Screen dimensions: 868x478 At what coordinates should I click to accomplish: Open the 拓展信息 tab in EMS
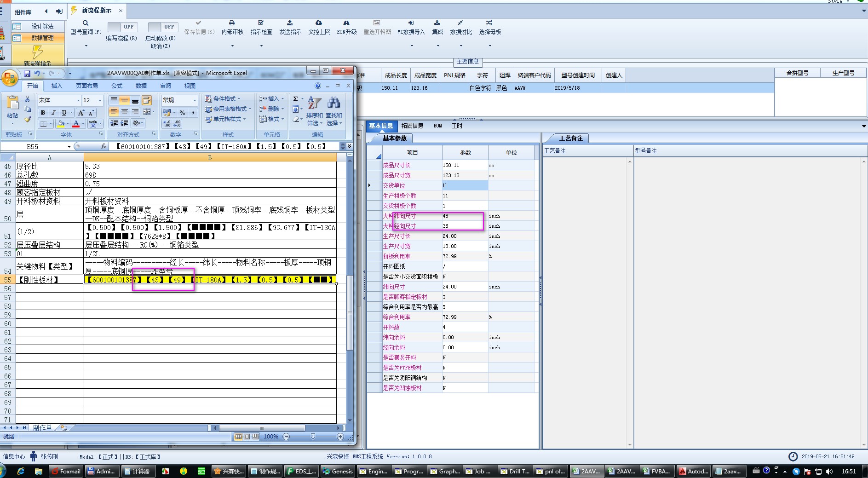pyautogui.click(x=412, y=126)
